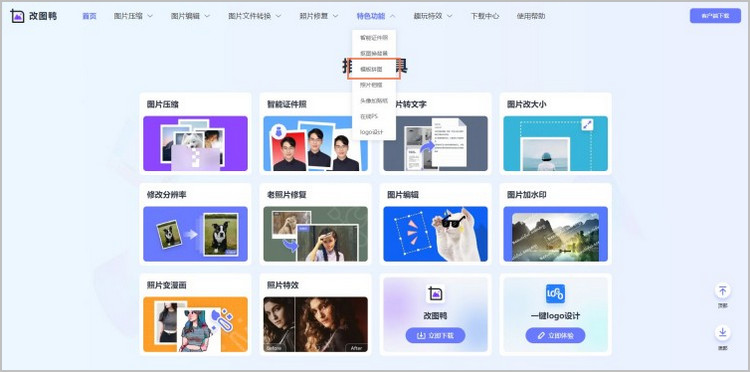Click the 照片特效 card title
The height and width of the screenshot is (372, 750).
(x=283, y=285)
